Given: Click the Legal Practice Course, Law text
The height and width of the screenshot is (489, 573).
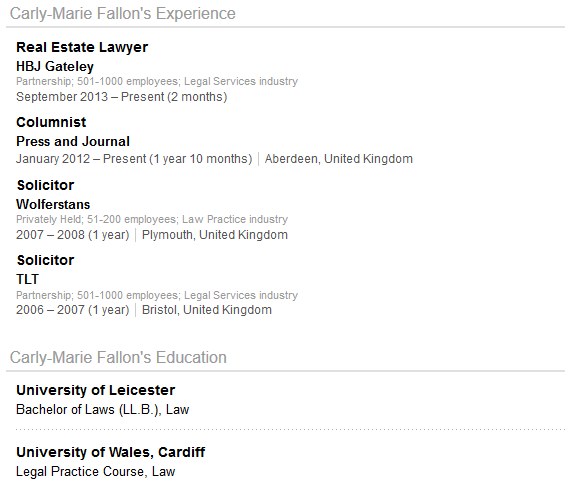Looking at the screenshot, I should 96,472.
